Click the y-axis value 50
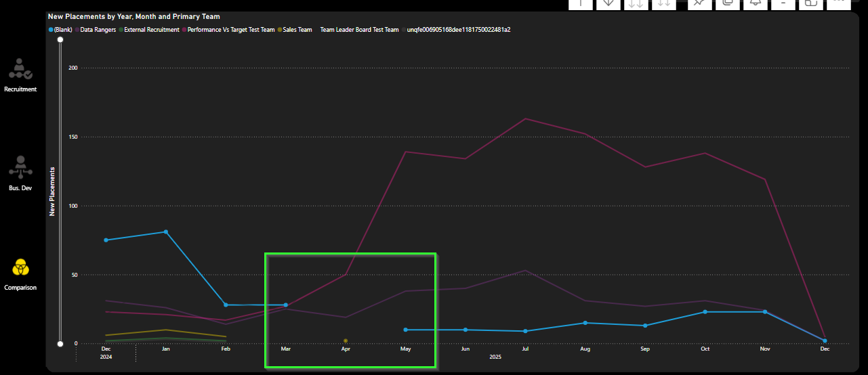Image resolution: width=868 pixels, height=375 pixels. click(x=75, y=275)
